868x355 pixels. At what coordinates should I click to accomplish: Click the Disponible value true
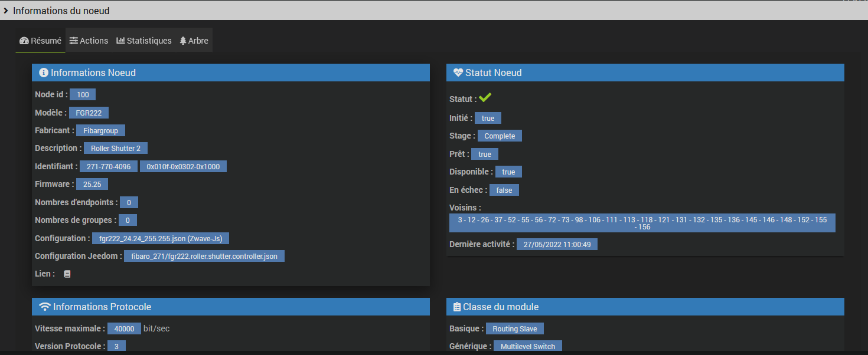click(x=508, y=172)
